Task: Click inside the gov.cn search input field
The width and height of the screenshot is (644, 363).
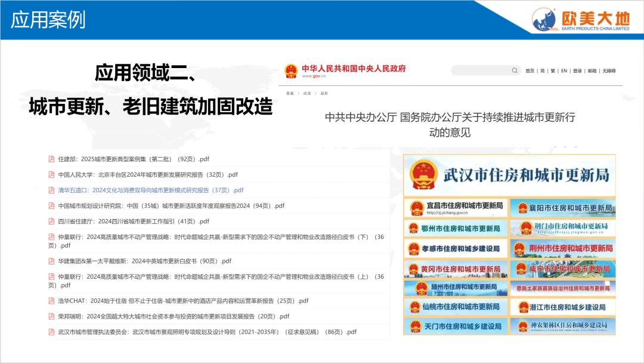Action: (x=480, y=70)
